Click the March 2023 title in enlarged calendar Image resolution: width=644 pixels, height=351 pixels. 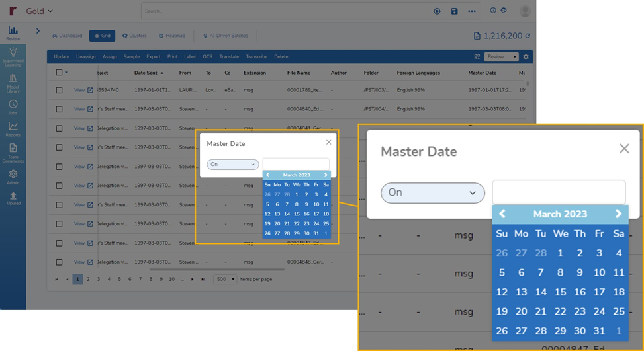coord(560,214)
